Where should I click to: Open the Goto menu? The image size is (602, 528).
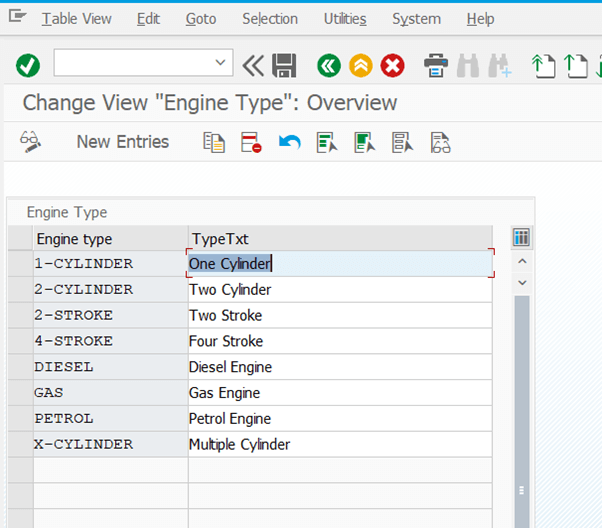coord(201,19)
